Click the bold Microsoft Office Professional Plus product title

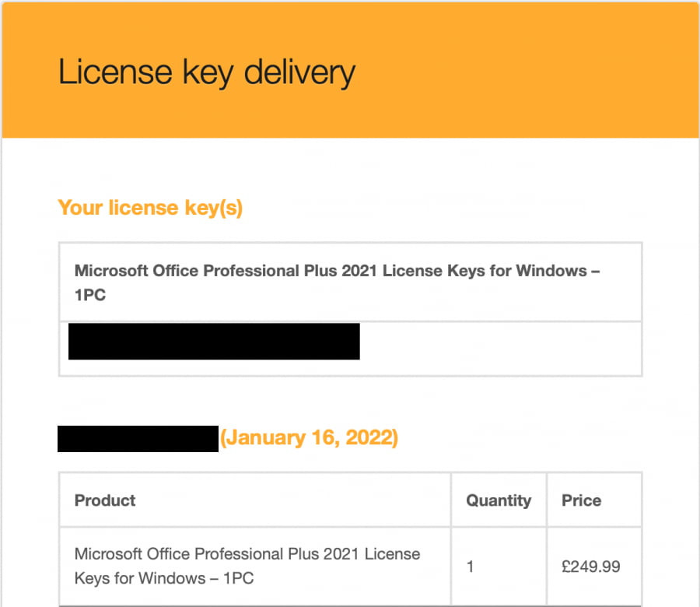coord(337,282)
